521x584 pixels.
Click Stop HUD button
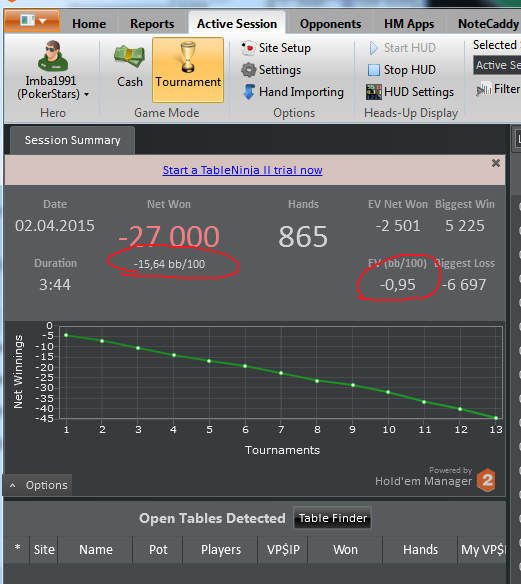click(401, 70)
